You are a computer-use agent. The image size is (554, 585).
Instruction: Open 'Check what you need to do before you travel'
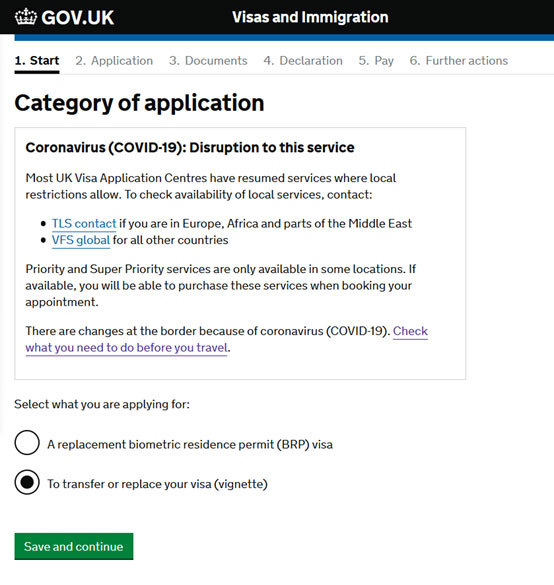226,339
